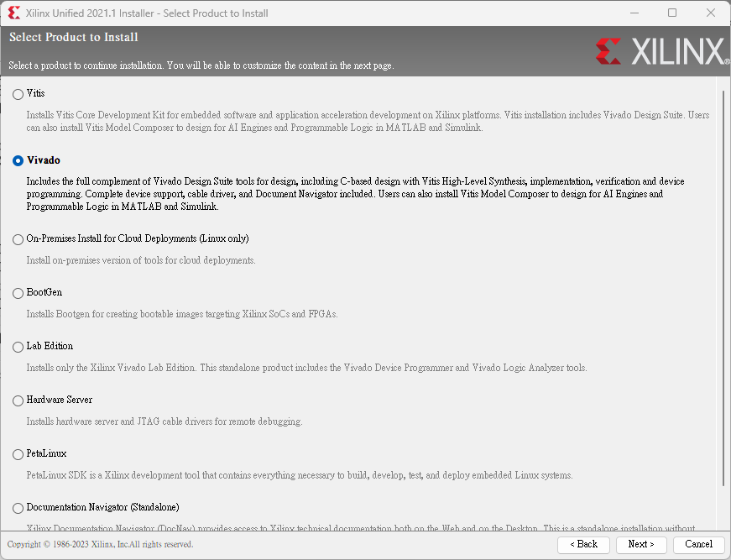Screen dimensions: 731x560
Task: Cancel the installation
Action: point(698,544)
